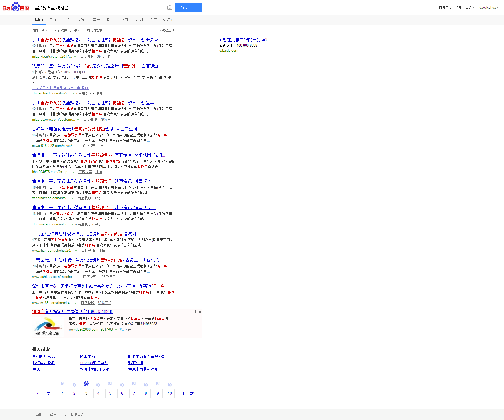The image size is (504, 420).
Task: Go to results page 4
Action: tap(98, 393)
